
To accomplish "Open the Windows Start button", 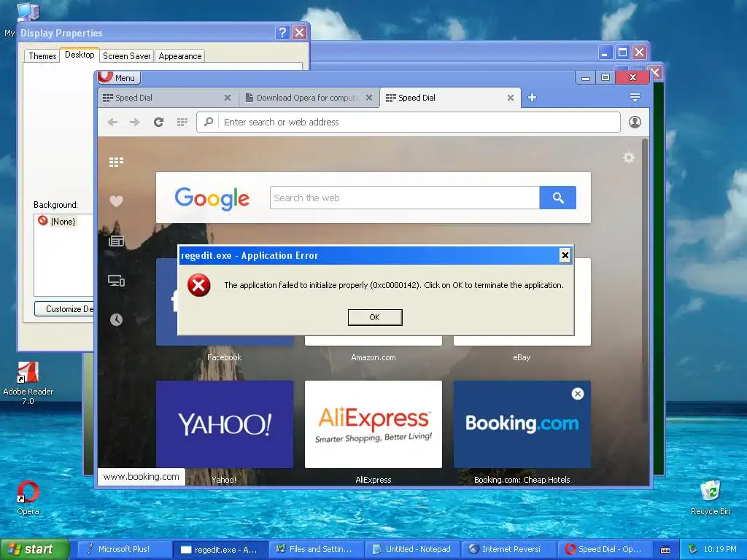I will point(34,549).
